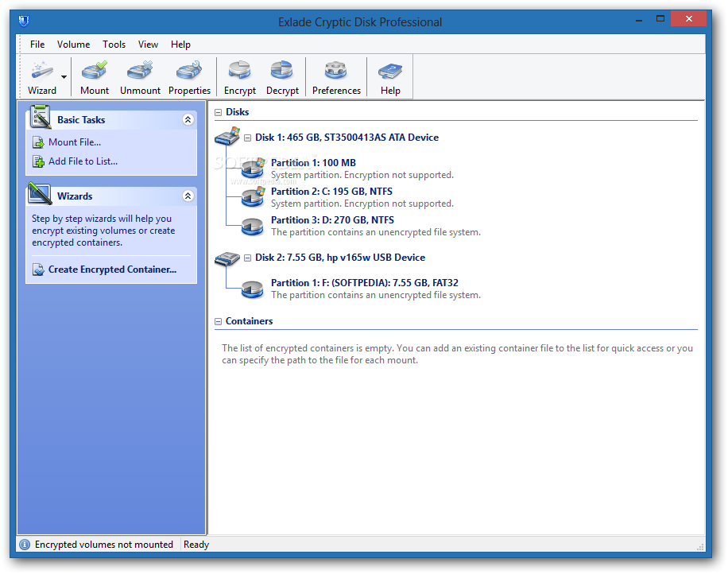The image size is (728, 574).
Task: Click the Mount toolbar icon
Action: click(95, 77)
